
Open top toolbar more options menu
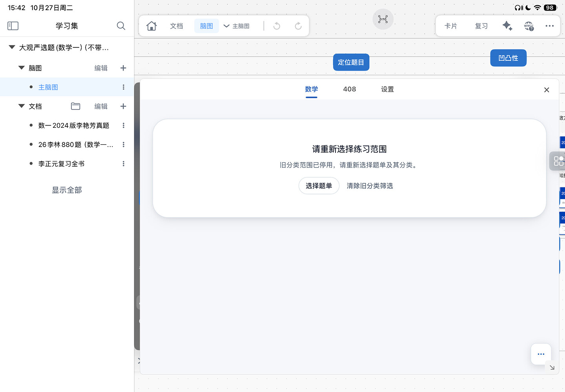point(550,26)
